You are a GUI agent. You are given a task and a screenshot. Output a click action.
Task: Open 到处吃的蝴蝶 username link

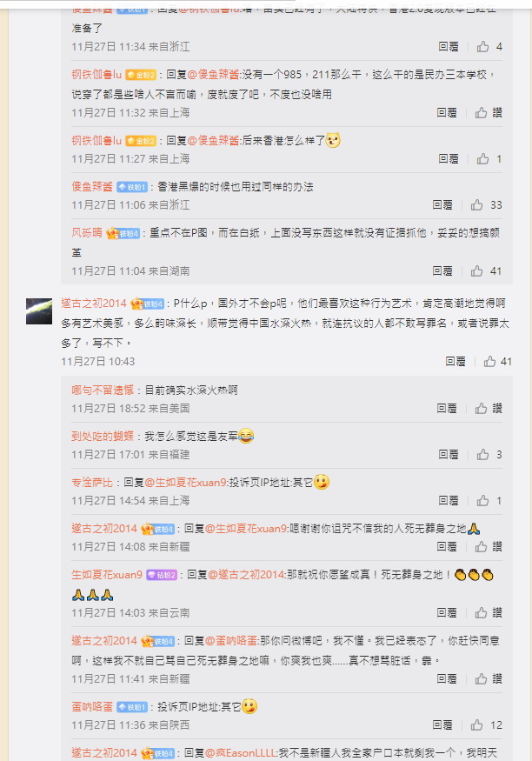coord(103,436)
